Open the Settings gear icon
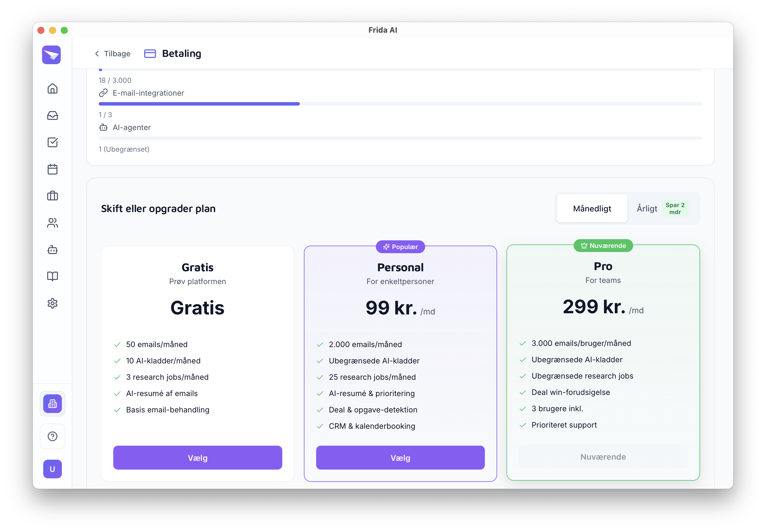The height and width of the screenshot is (532, 766). [52, 303]
